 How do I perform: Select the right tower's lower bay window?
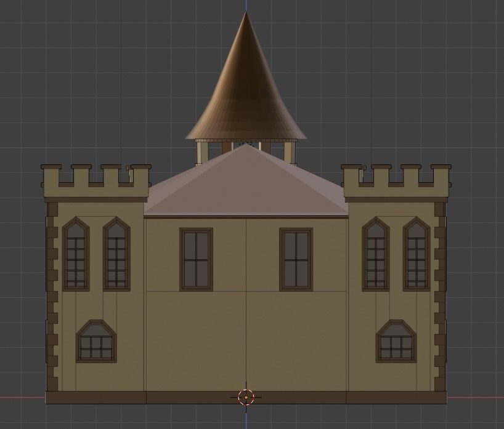(x=396, y=341)
